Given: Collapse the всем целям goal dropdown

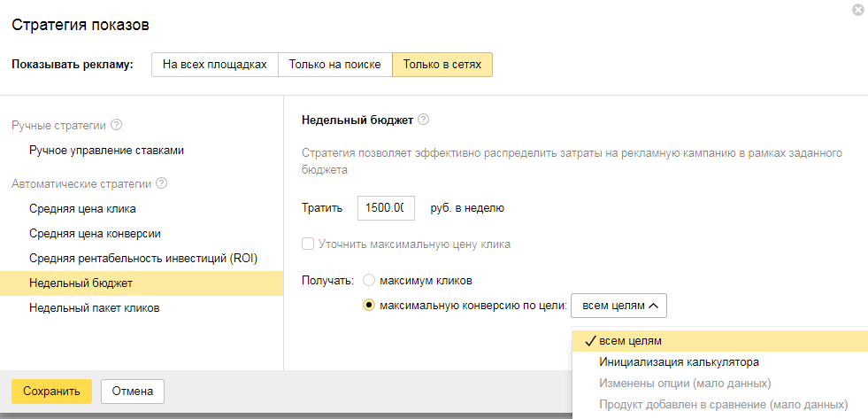Looking at the screenshot, I should 619,306.
